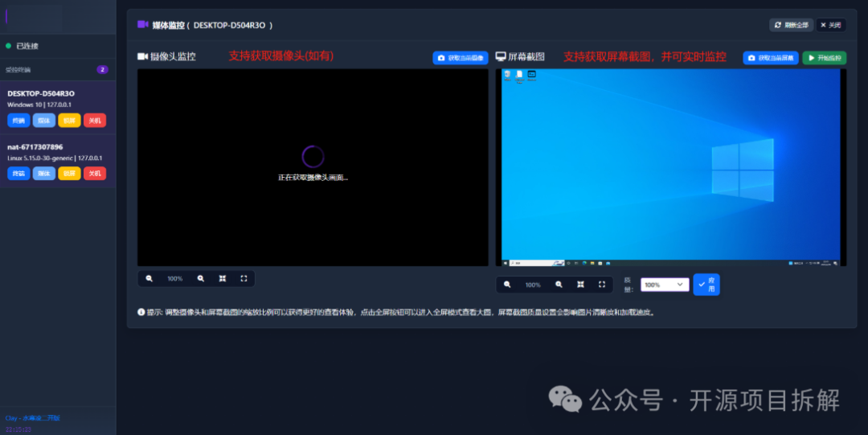868x435 pixels.
Task: Click the remote desktop screenshot preview
Action: (670, 167)
